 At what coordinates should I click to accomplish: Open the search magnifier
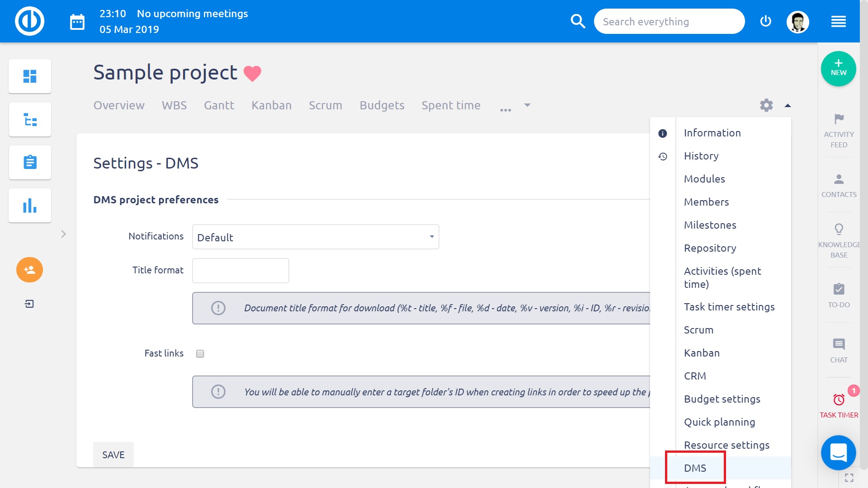[x=578, y=21]
